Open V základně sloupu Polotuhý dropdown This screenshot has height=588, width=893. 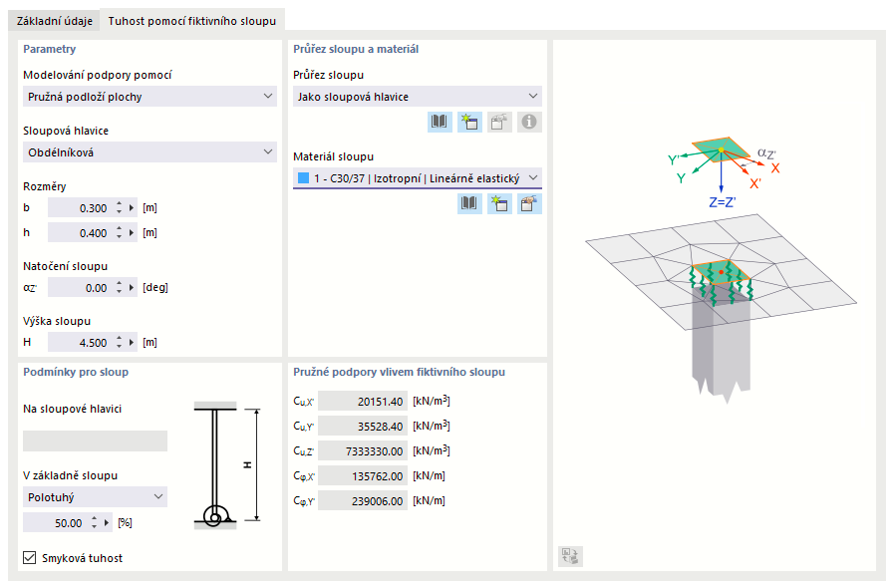(95, 497)
